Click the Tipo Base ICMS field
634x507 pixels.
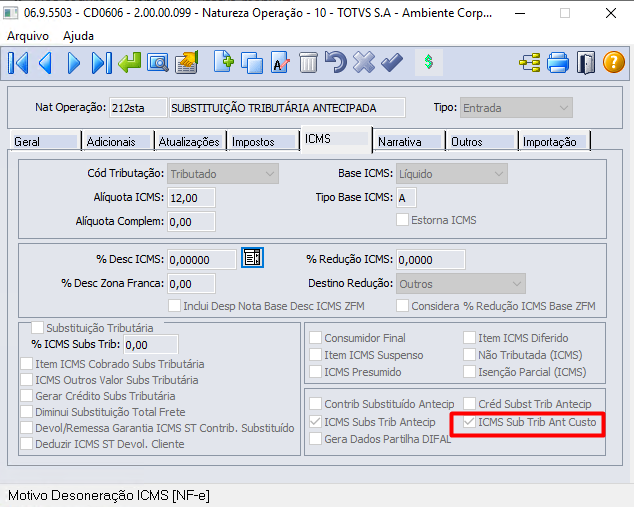point(406,198)
